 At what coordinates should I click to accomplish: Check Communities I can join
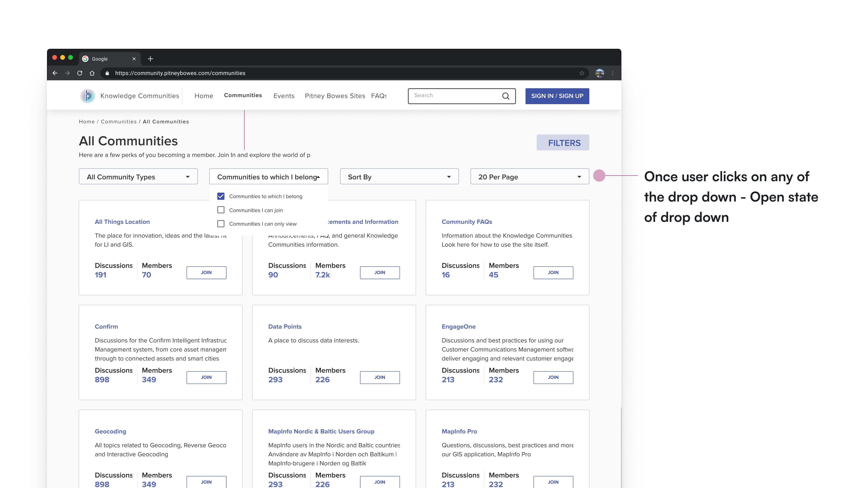(221, 210)
